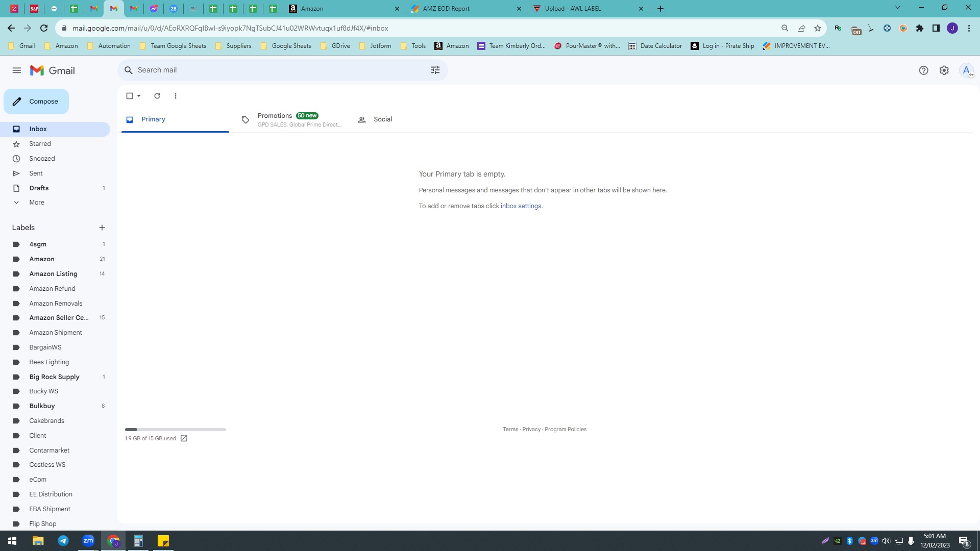
Task: Share this page icon in address bar
Action: pyautogui.click(x=801, y=28)
